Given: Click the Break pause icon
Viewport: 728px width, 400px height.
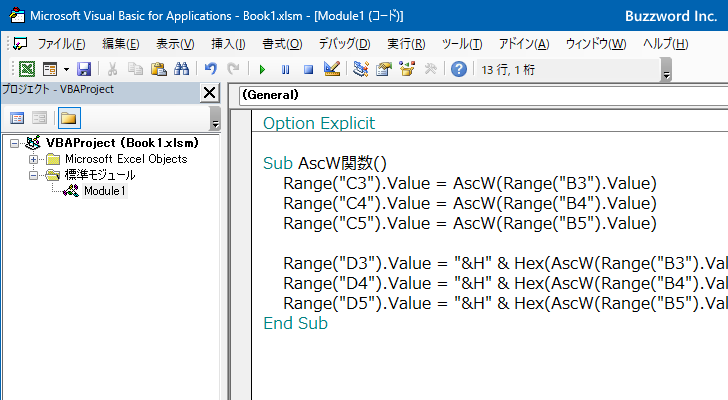Looking at the screenshot, I should pos(285,69).
